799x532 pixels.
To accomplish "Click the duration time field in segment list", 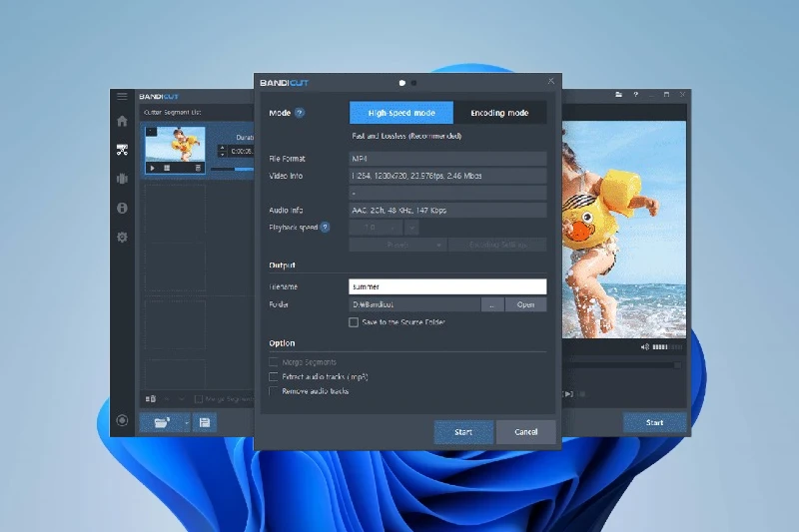I will point(241,151).
